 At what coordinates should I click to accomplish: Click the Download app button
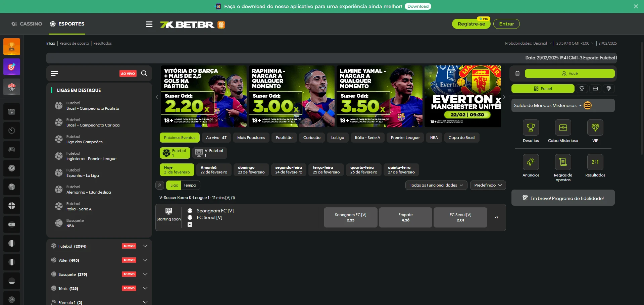click(418, 6)
